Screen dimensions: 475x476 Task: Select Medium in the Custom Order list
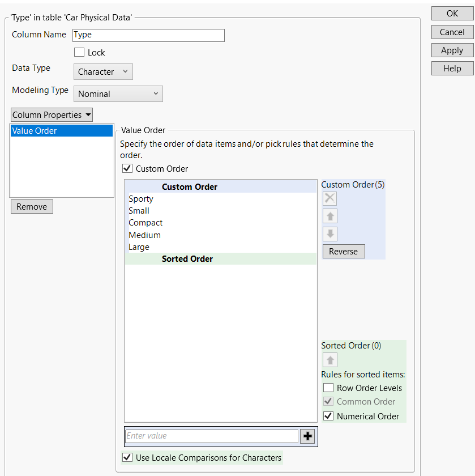144,235
